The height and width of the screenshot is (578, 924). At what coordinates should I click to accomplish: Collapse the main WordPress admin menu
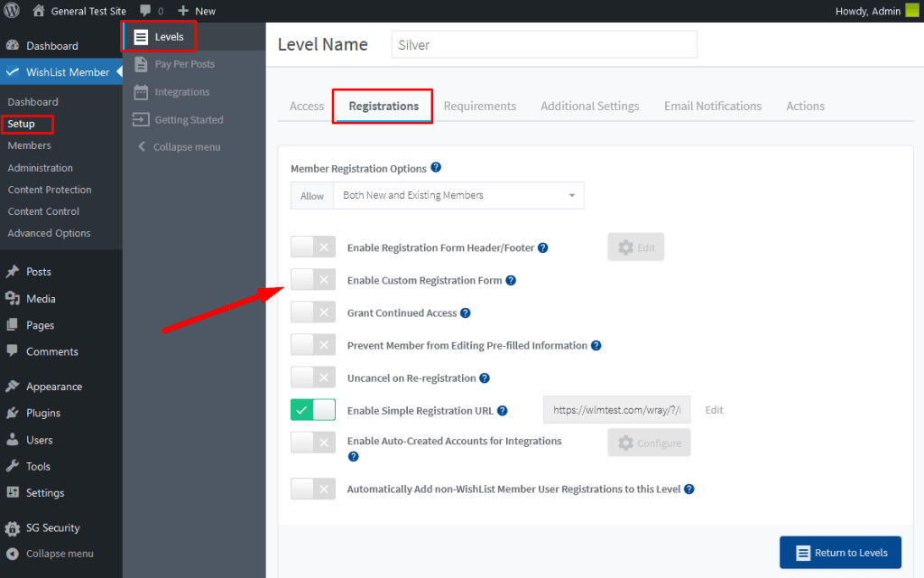(59, 554)
